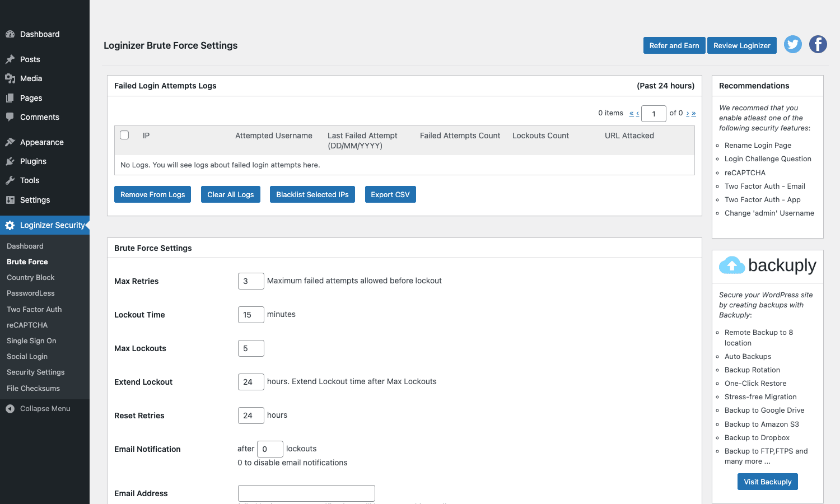Click the Extend Lockout hours field
Image resolution: width=840 pixels, height=504 pixels.
tap(251, 382)
